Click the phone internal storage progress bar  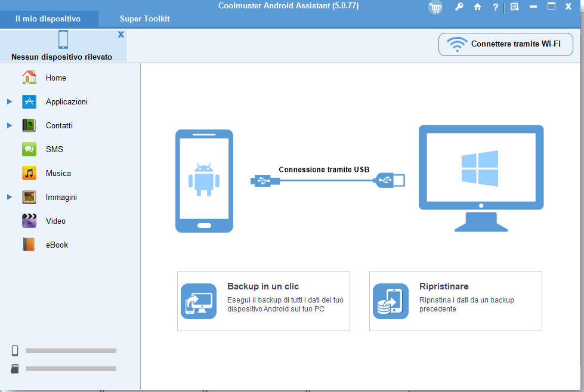tap(71, 351)
